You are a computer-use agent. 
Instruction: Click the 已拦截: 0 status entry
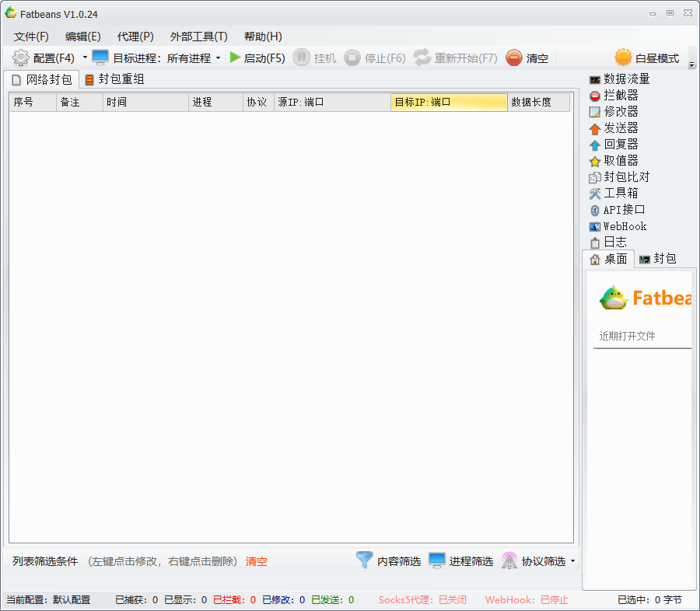234,600
